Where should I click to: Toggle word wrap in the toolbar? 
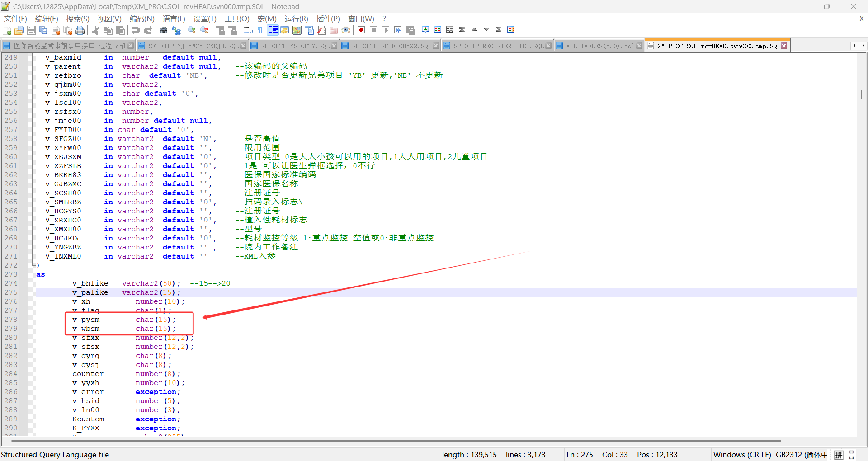(248, 30)
